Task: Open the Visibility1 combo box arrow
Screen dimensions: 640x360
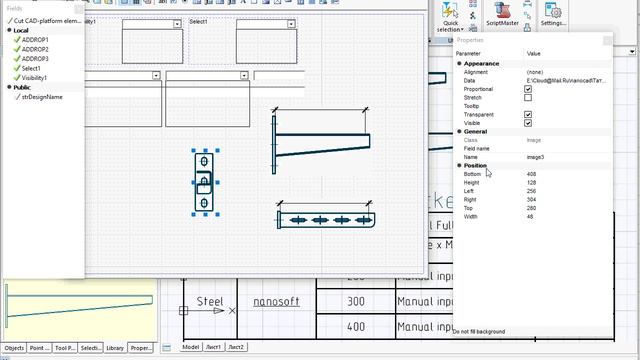Action: [x=177, y=24]
